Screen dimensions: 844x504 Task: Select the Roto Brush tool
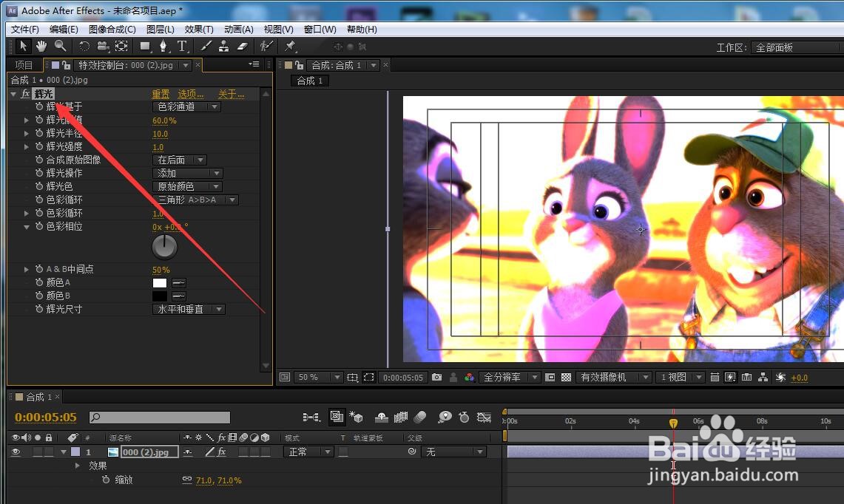click(266, 47)
